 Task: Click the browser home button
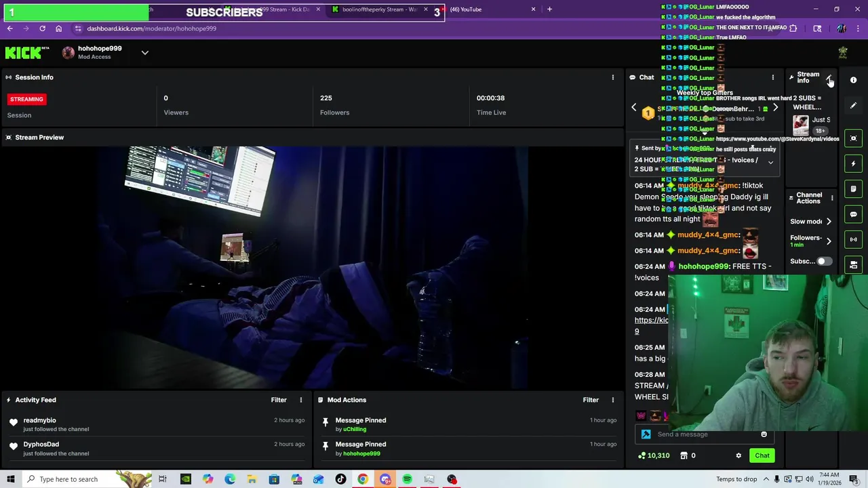[x=58, y=28]
